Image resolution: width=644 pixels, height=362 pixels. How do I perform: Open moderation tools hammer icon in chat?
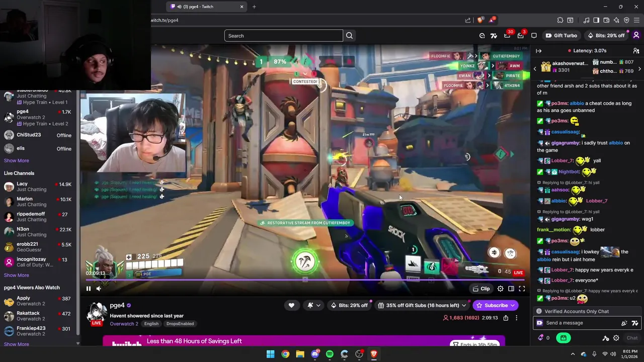click(606, 338)
